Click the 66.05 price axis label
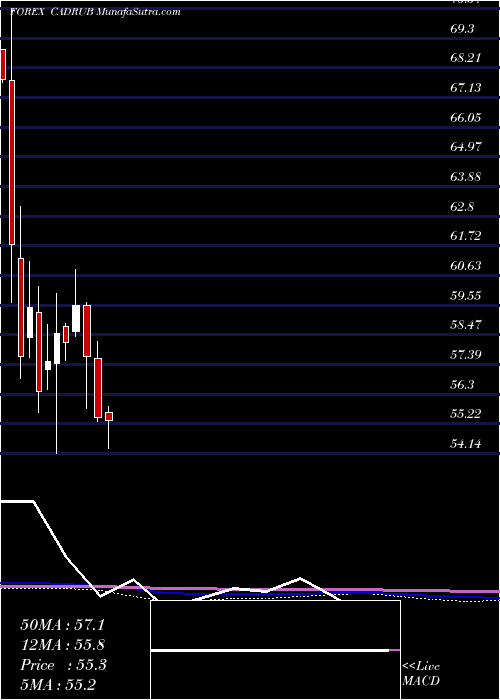This screenshot has width=500, height=700. 466,118
